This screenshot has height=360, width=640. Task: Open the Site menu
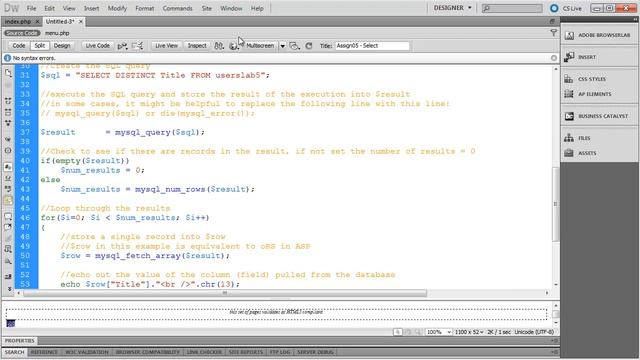[x=207, y=8]
